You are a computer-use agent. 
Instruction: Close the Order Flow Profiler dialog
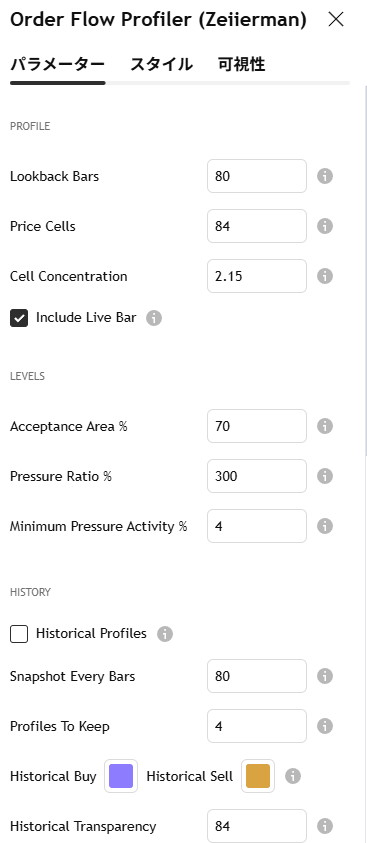pyautogui.click(x=336, y=19)
